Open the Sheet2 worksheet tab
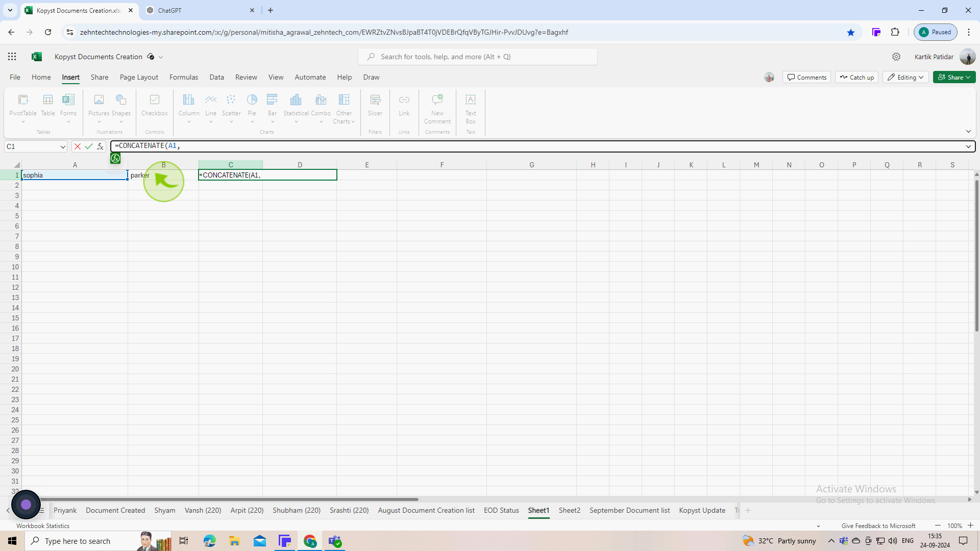980x551 pixels. coord(569,510)
